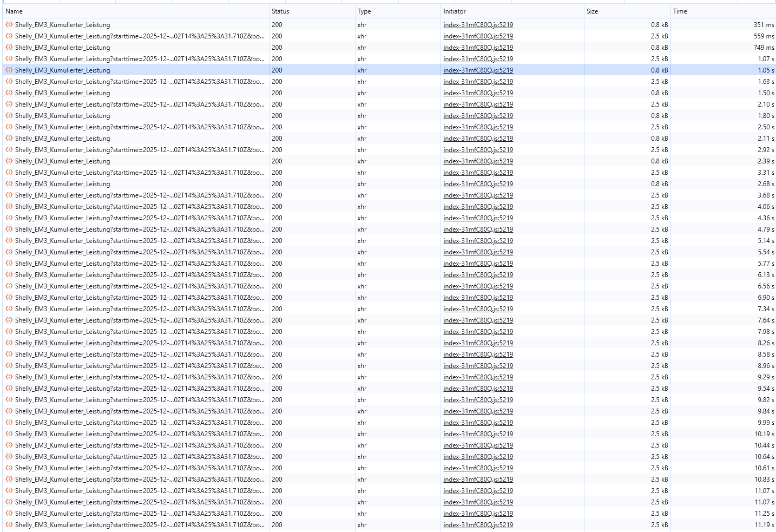Select the request name in the 9.29 s row
776x532 pixels.
[x=140, y=377]
